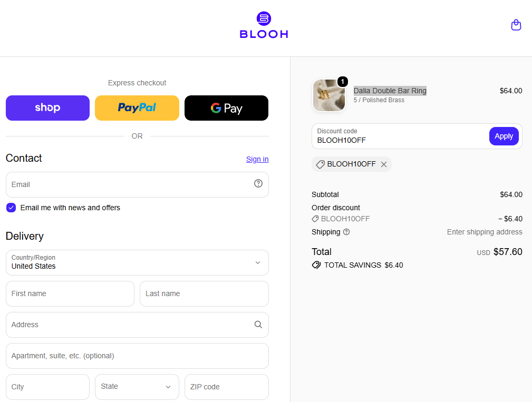This screenshot has width=532, height=402.
Task: Select the City field
Action: tap(48, 387)
